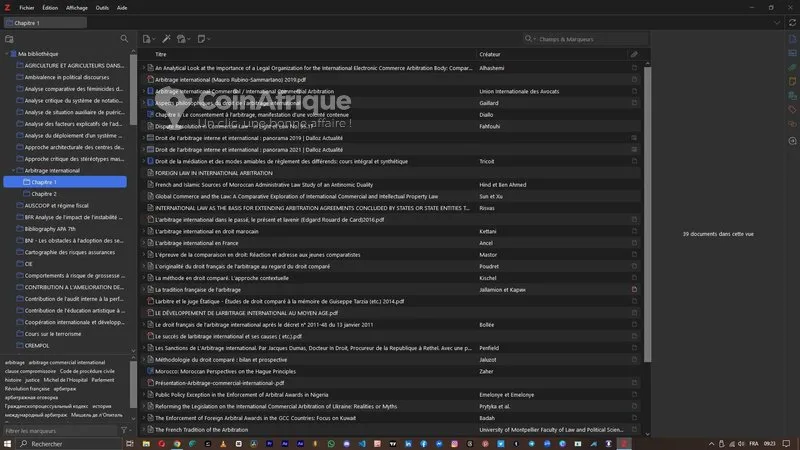Click the Locate circular arrow icon

(792, 141)
